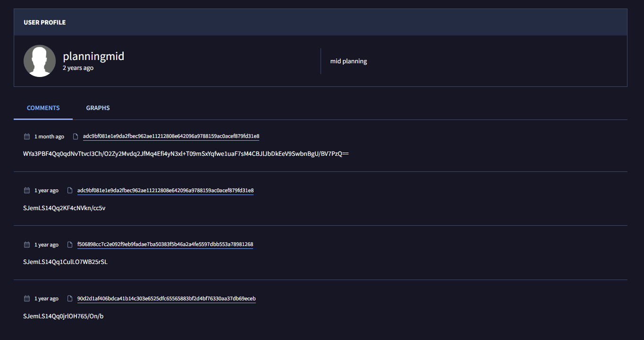Click file icon in the 1 month ago comment

75,136
